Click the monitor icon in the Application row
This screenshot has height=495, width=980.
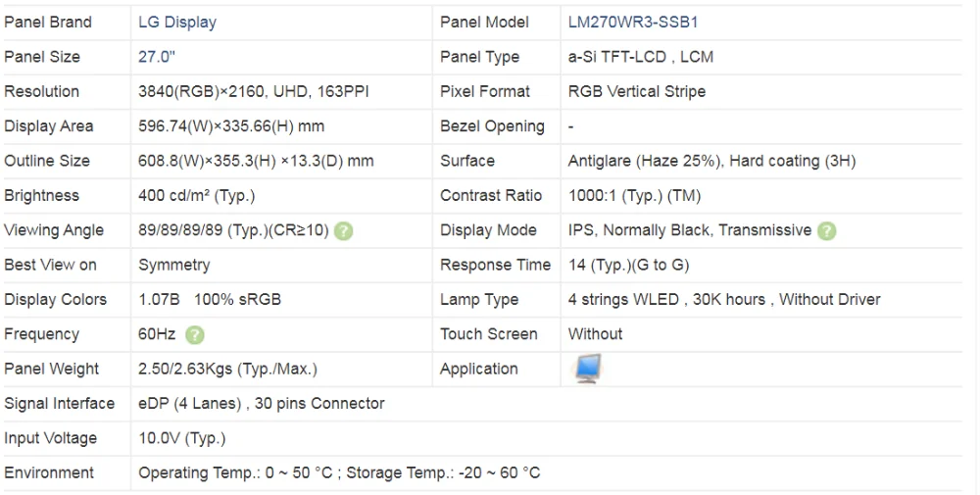click(x=588, y=369)
